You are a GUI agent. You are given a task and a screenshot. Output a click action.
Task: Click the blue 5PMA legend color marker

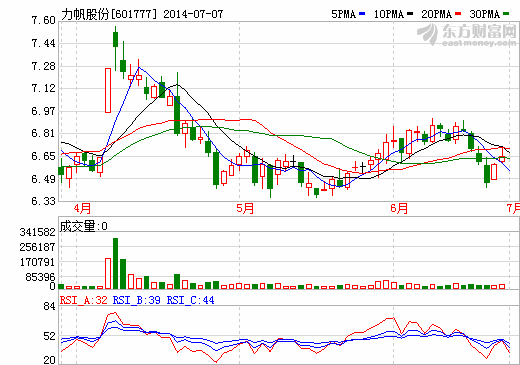tap(362, 14)
